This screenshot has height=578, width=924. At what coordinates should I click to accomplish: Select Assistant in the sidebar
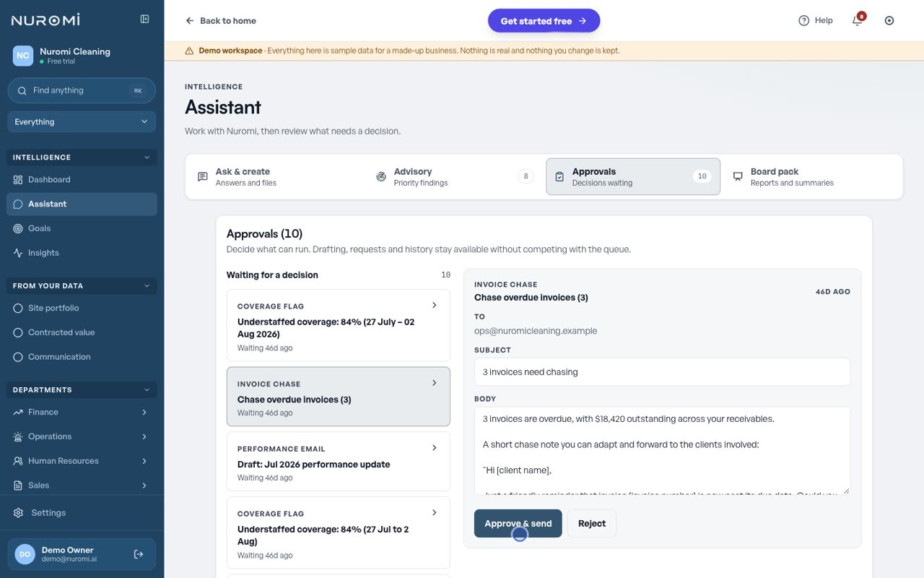(x=82, y=204)
